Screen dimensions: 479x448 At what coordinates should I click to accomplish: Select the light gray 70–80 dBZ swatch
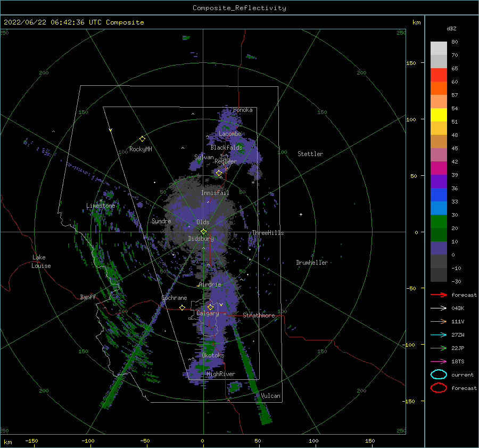coord(439,48)
